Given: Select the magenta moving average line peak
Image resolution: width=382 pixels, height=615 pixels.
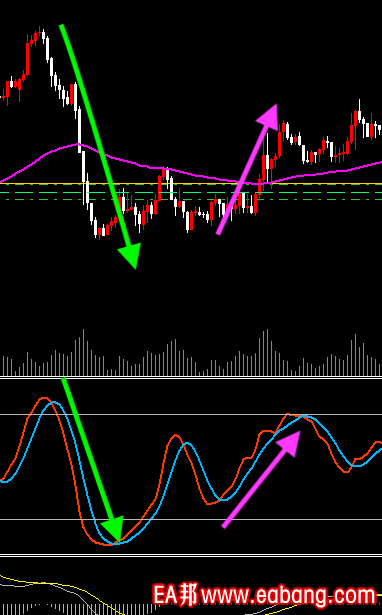Looking at the screenshot, I should pos(77,144).
